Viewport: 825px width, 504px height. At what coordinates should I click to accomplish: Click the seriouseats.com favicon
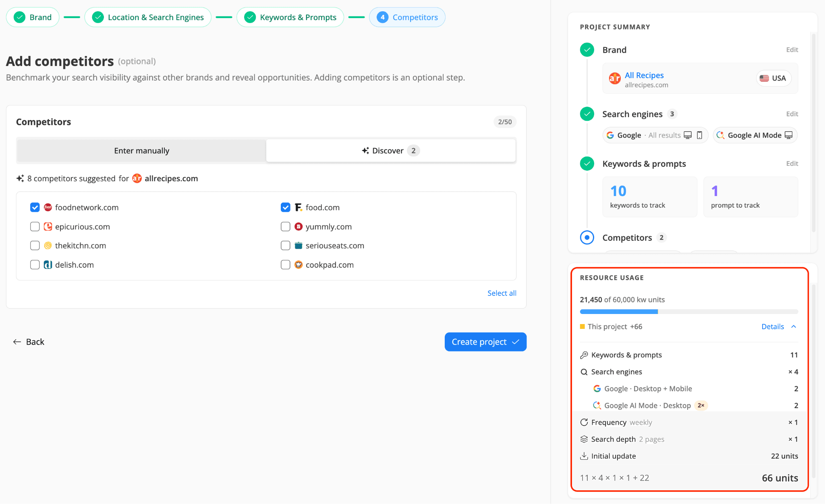298,246
